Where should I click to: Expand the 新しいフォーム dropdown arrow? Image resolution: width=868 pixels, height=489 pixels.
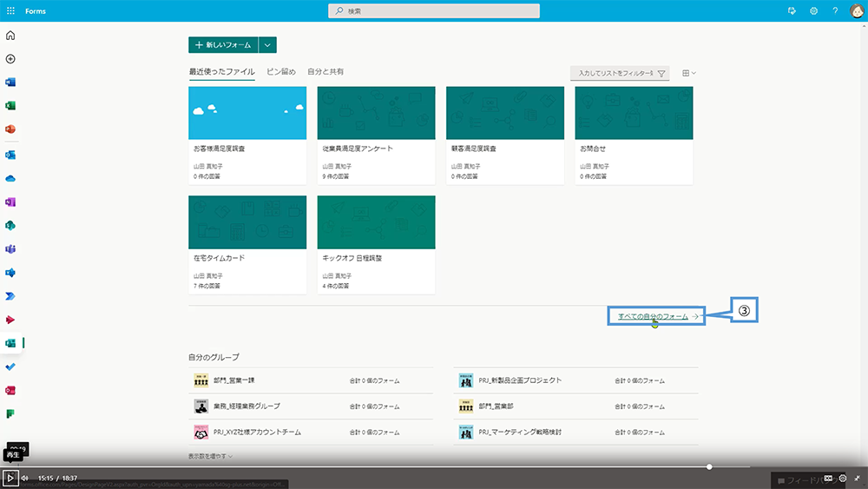267,45
